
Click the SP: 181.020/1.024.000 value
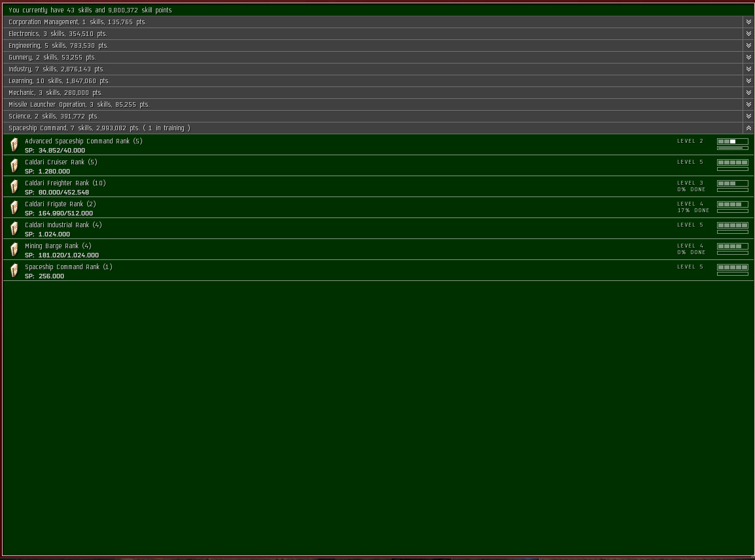tap(62, 255)
